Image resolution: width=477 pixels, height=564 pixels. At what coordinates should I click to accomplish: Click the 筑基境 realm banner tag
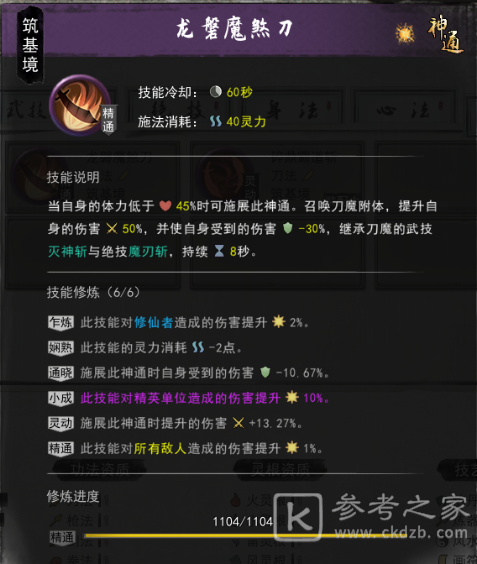pyautogui.click(x=30, y=46)
